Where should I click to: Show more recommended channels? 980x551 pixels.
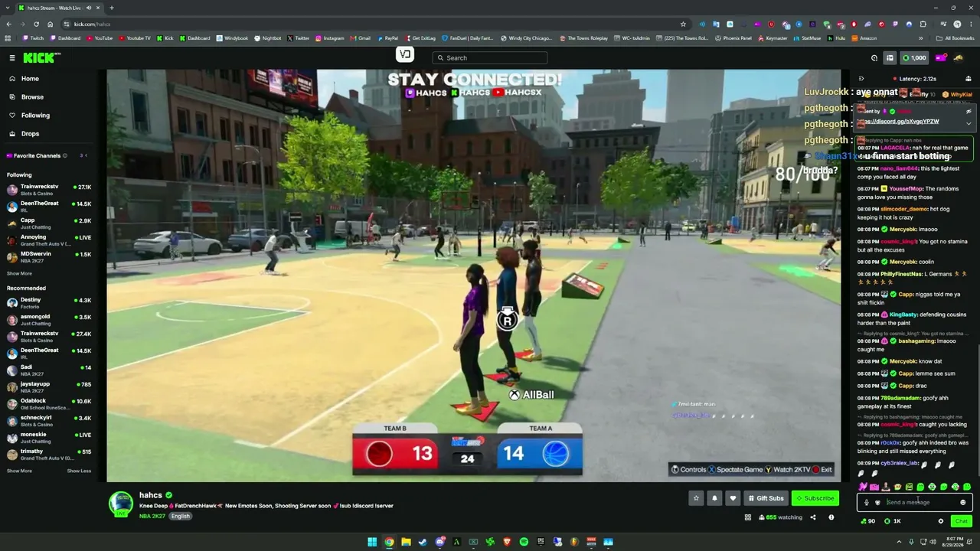[x=19, y=471]
